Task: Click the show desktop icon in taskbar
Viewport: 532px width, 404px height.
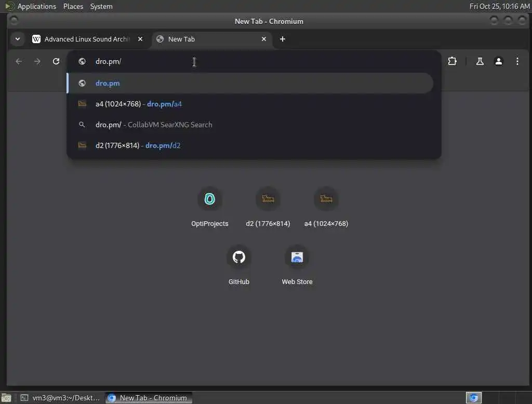Action: (x=6, y=398)
